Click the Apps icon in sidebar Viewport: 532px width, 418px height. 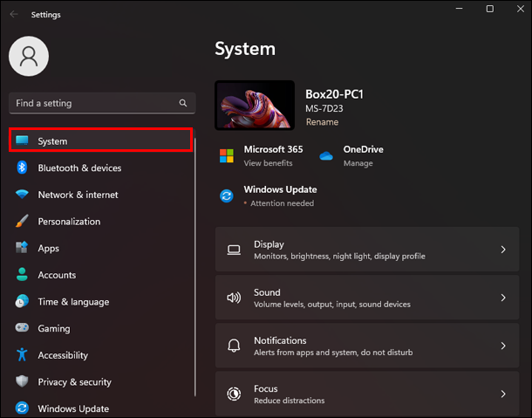(22, 248)
